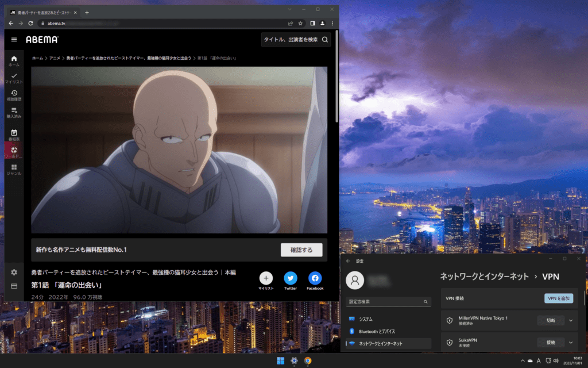The width and height of the screenshot is (588, 368).
Task: Open Chrome three-dot menu
Action: click(x=332, y=23)
